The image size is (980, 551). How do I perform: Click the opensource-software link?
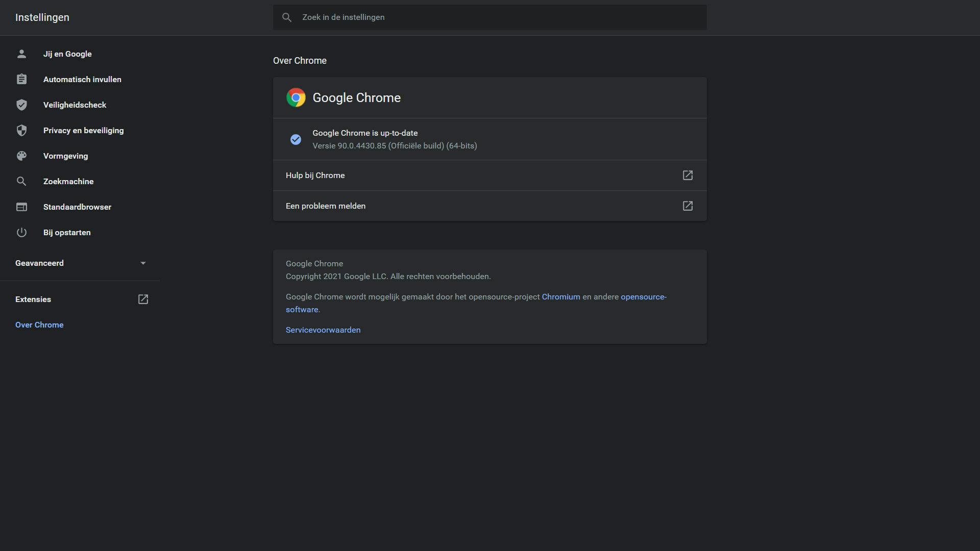point(643,297)
